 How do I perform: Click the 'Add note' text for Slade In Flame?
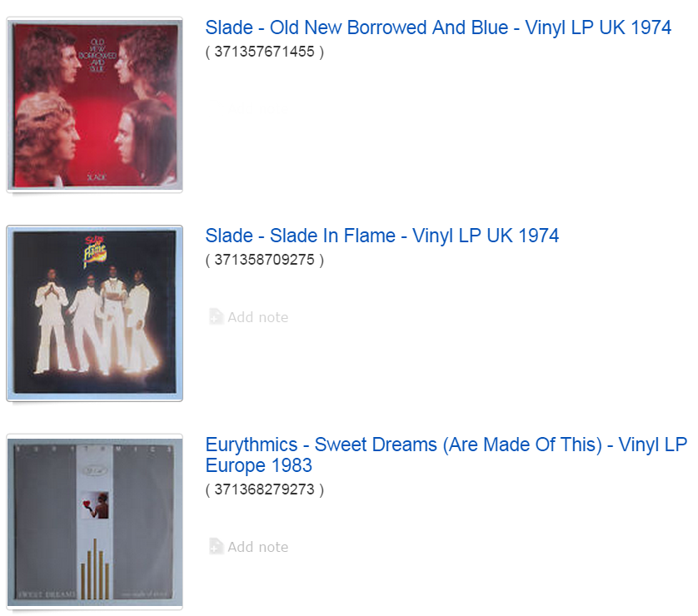pyautogui.click(x=257, y=317)
